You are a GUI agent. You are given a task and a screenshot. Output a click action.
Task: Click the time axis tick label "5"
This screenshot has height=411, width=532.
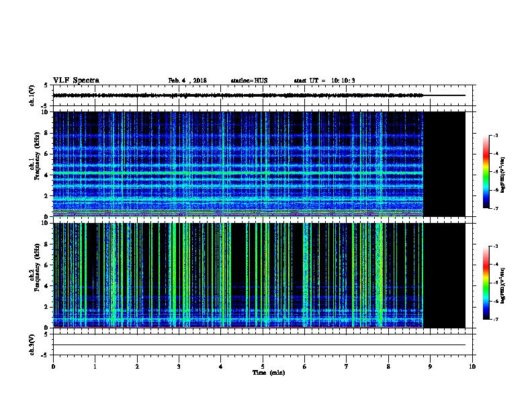263,367
